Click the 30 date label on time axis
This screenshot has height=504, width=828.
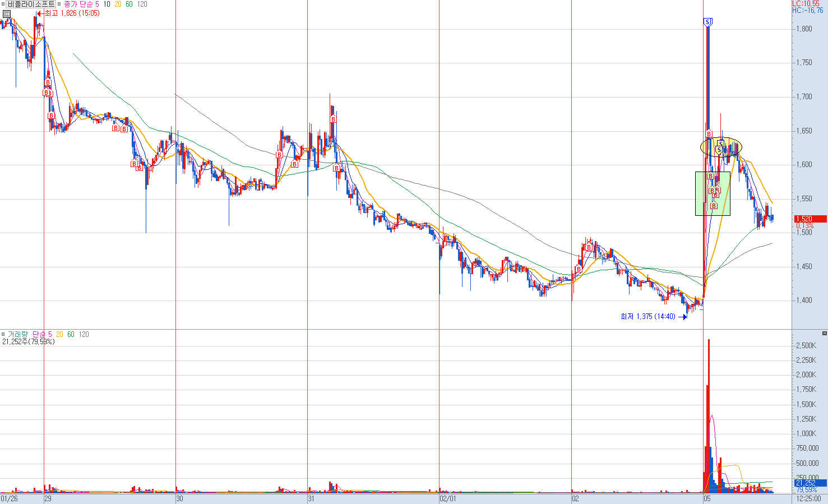pos(180,498)
